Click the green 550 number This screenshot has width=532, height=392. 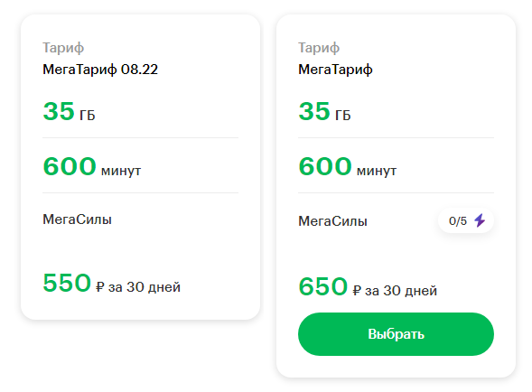click(x=67, y=283)
